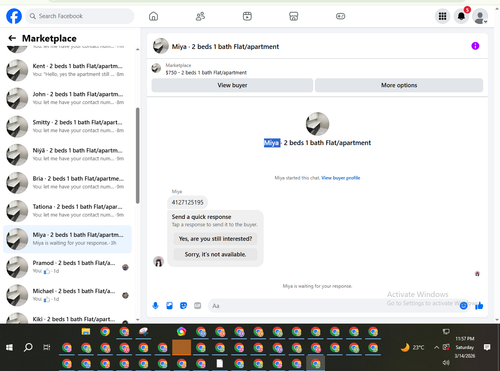Click Miya's avatar beside quick responses

(158, 262)
